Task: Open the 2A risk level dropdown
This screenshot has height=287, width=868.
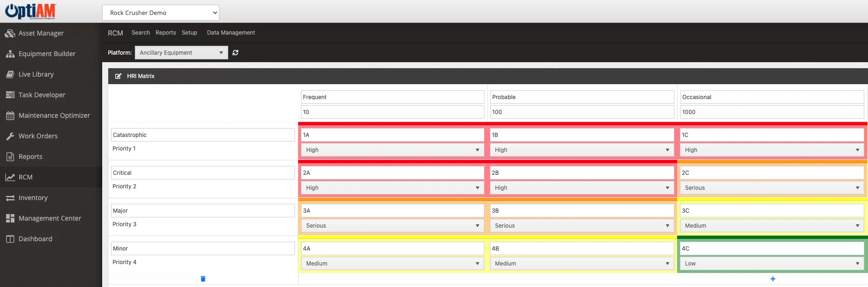Action: click(x=392, y=188)
